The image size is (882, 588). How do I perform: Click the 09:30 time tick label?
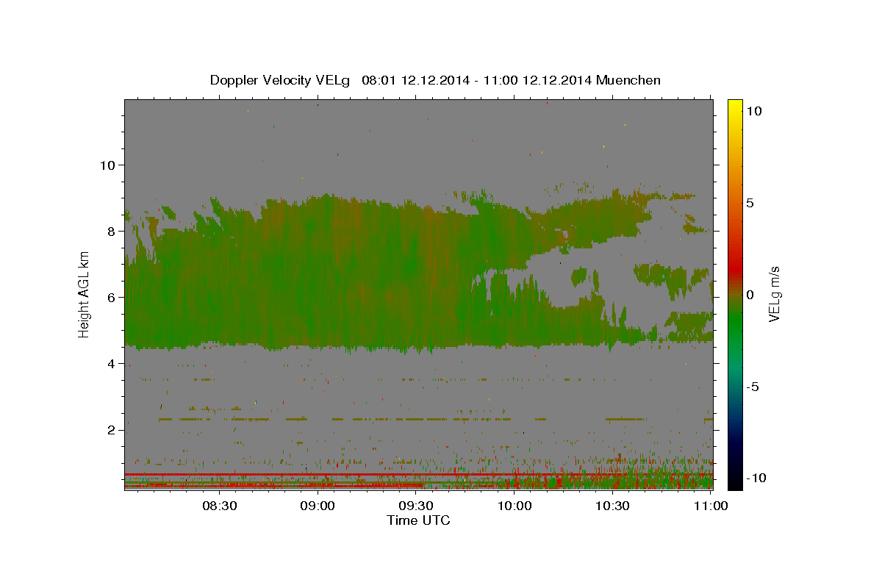click(416, 506)
